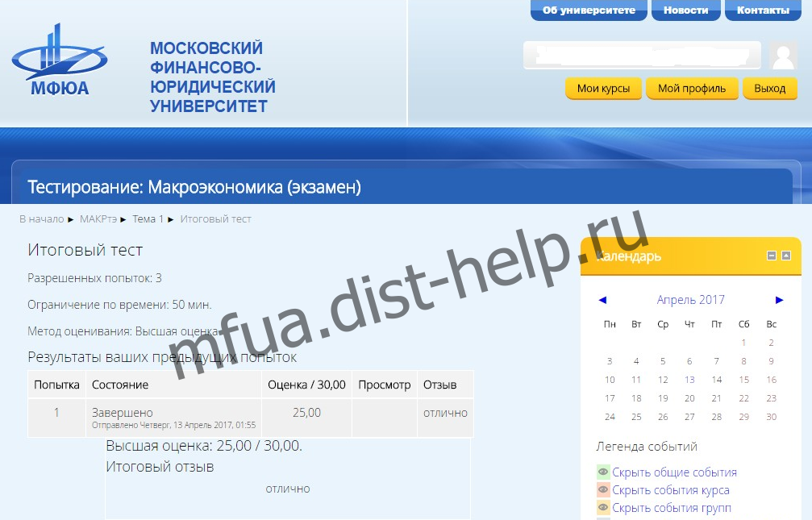Toggle eye icon for события курса
The height and width of the screenshot is (520, 812).
point(603,489)
